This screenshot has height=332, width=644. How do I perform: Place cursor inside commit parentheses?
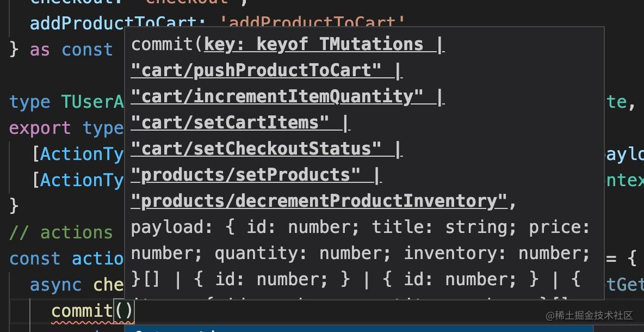(x=123, y=311)
